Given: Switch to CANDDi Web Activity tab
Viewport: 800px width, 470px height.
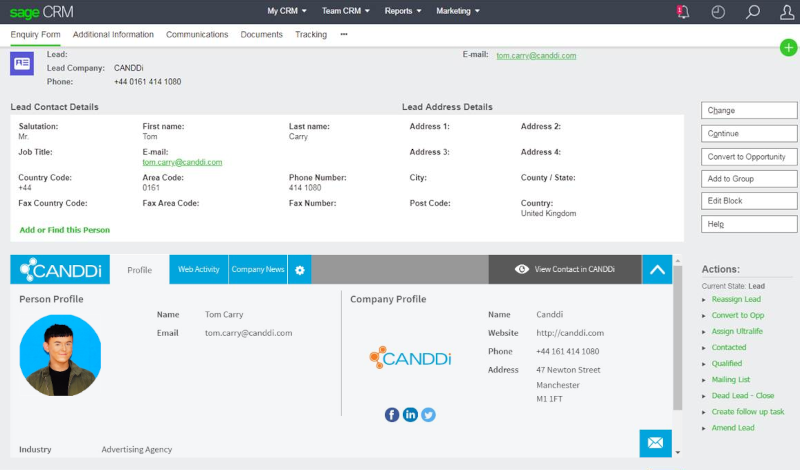Looking at the screenshot, I should click(198, 269).
